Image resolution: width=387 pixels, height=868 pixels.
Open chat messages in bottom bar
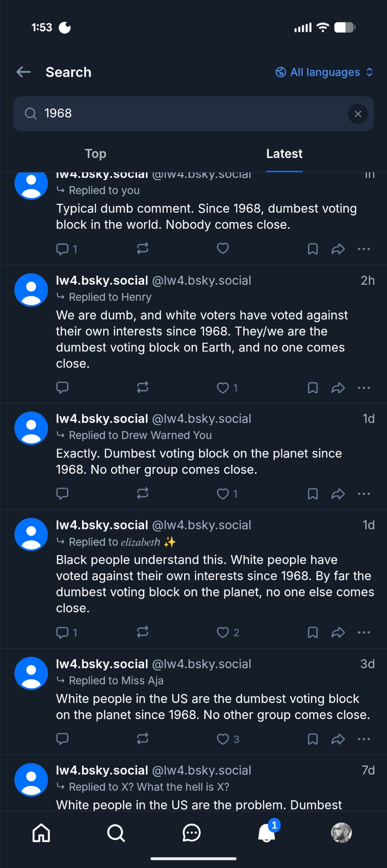coord(192,833)
